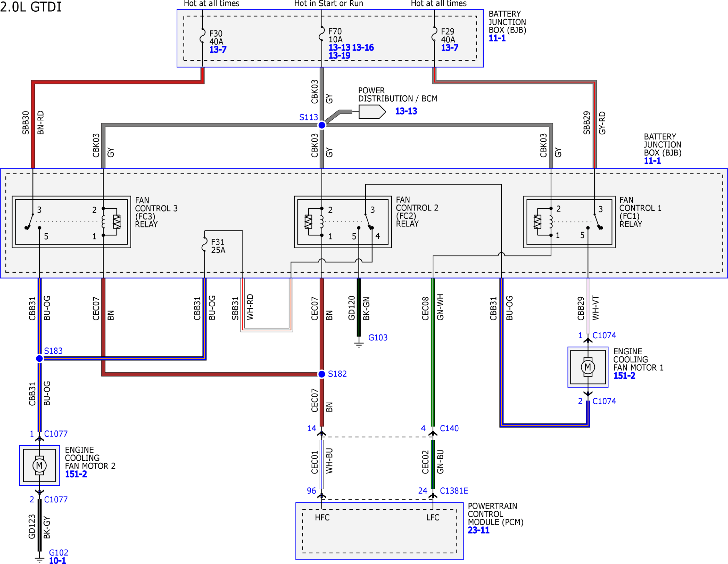Click the Engine Cooling Fan Motor 2 symbol
This screenshot has width=728, height=564.
[39, 465]
